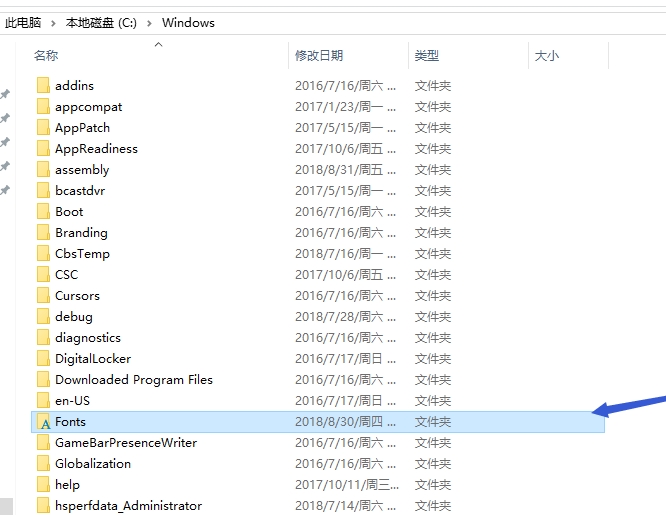Select the Cursors folder name
Screen dimensions: 666x515
(77, 295)
